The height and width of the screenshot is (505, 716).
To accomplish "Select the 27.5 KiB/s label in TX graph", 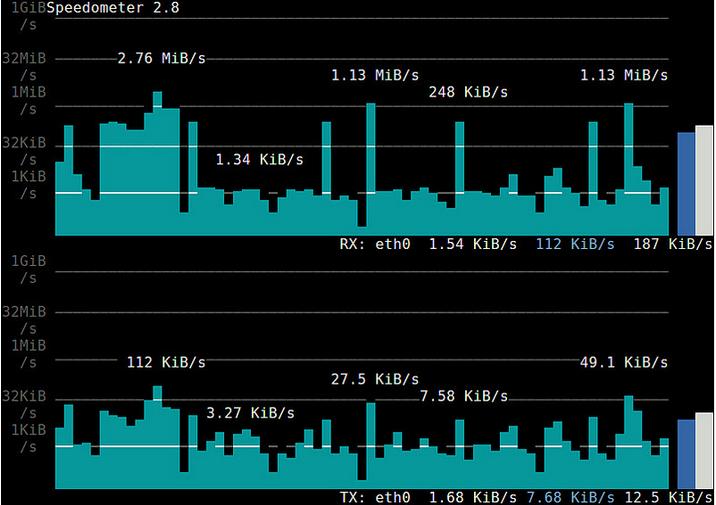I will 375,379.
